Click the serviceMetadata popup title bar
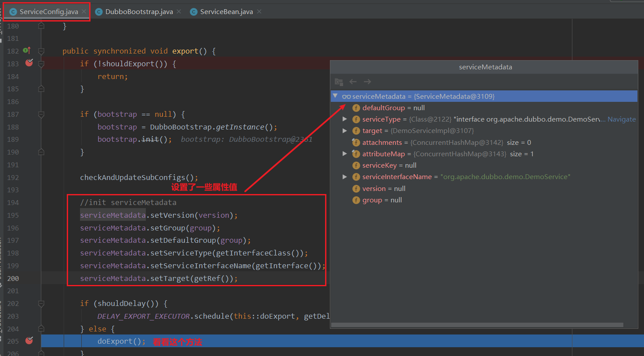Viewport: 644px width, 356px height. coord(484,67)
